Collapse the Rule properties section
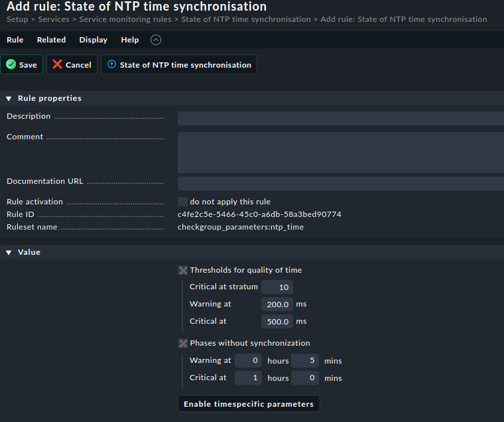Screen dimensions: 504x422 pos(9,98)
